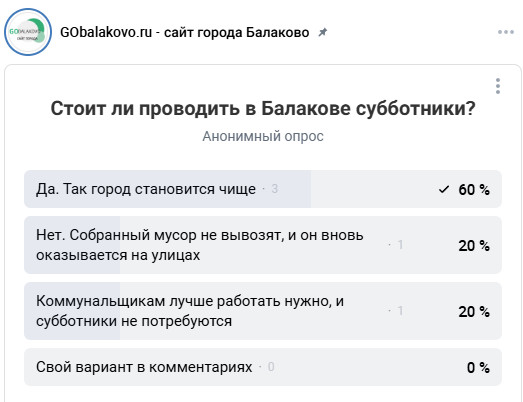Select answer 'Свой вариант в комментариях'
Viewport: 523px width, 402px height.
[x=263, y=367]
